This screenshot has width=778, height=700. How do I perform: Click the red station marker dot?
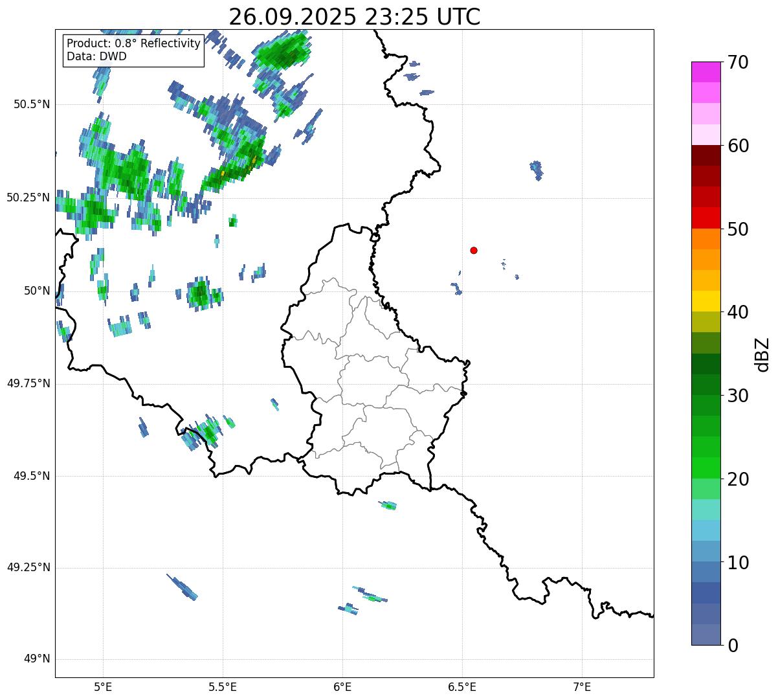pyautogui.click(x=474, y=250)
